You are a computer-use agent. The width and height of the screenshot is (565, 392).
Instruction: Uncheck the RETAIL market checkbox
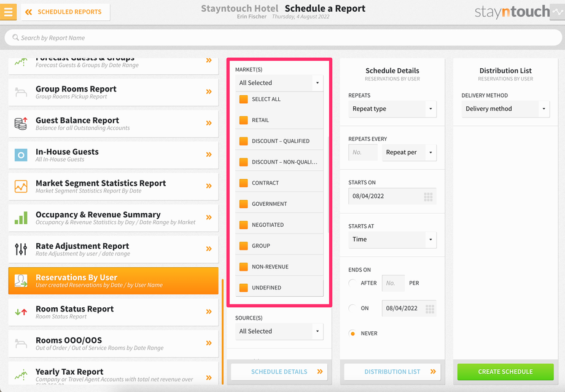point(244,120)
